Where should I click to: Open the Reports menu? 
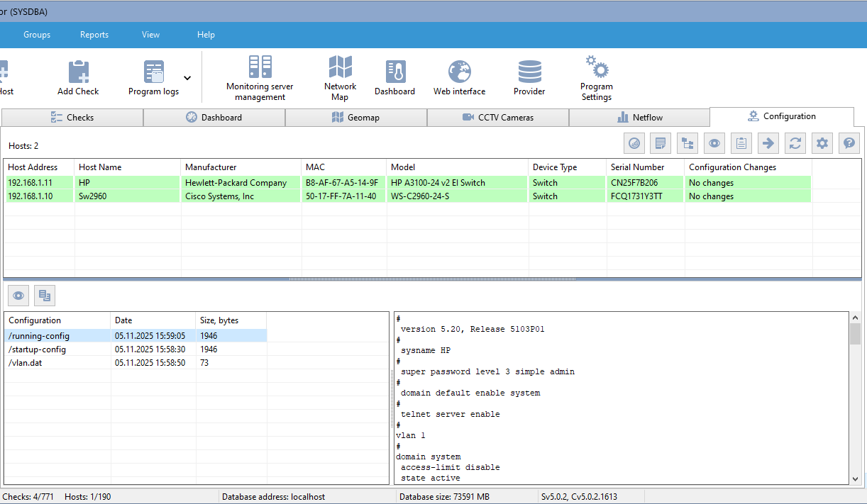click(x=94, y=34)
